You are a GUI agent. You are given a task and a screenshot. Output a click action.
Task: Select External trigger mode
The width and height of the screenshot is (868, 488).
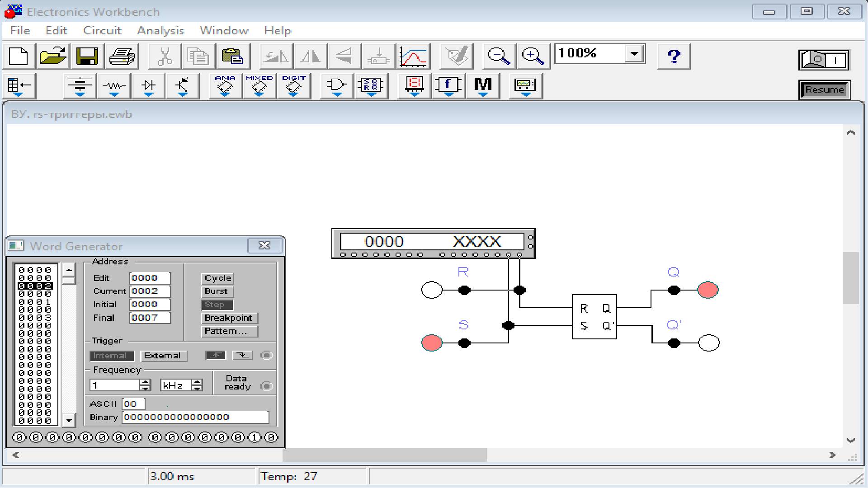(163, 356)
